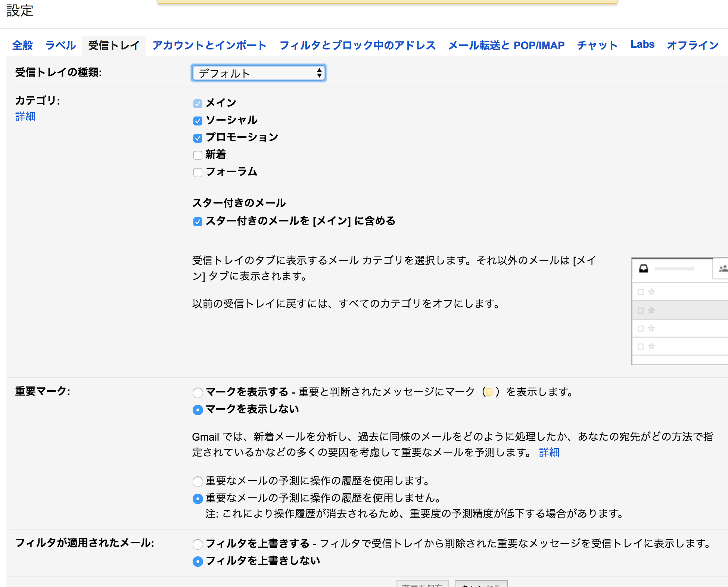Open the ラベル settings tab

pos(60,46)
